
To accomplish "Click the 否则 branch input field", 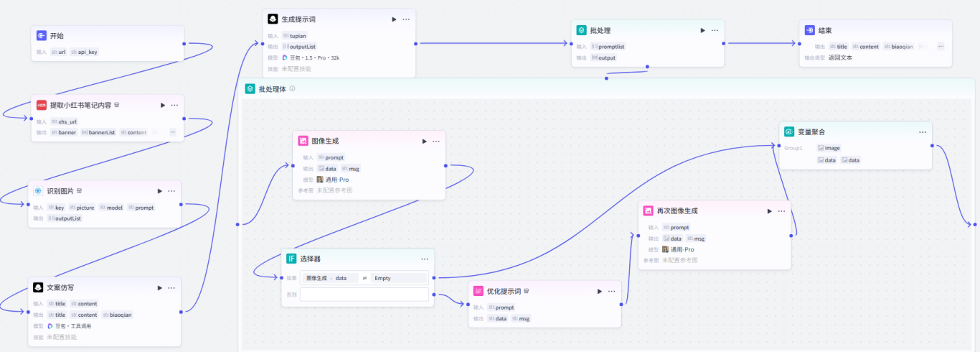I will click(364, 294).
